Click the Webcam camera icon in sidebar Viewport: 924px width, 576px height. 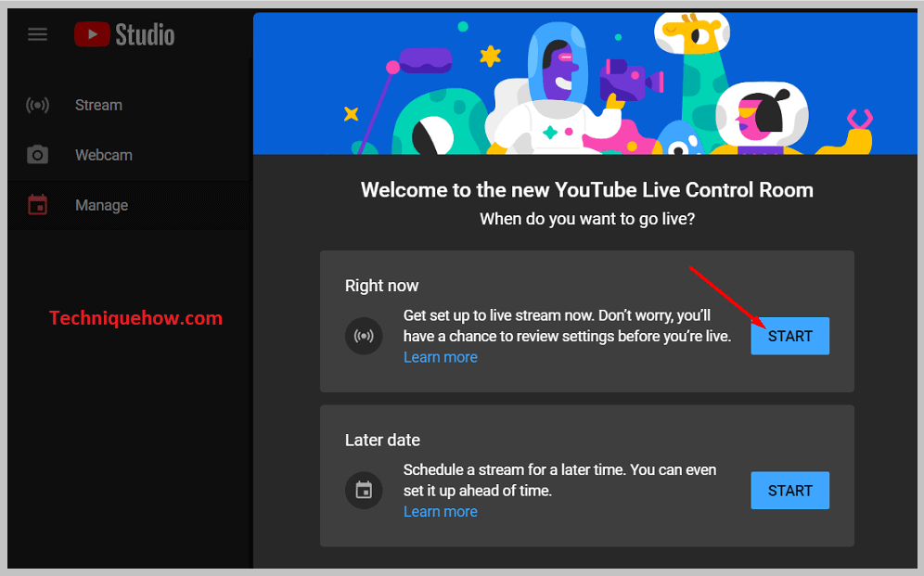[x=37, y=155]
